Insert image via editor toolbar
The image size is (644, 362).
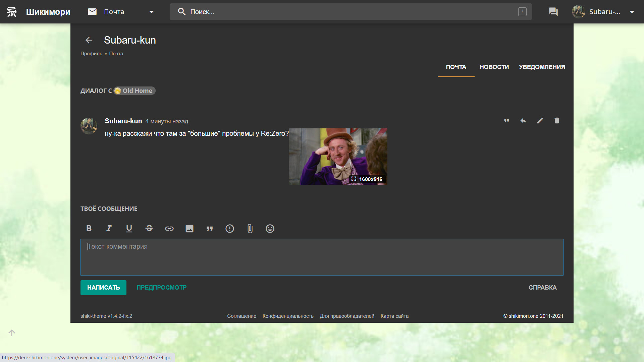point(190,229)
